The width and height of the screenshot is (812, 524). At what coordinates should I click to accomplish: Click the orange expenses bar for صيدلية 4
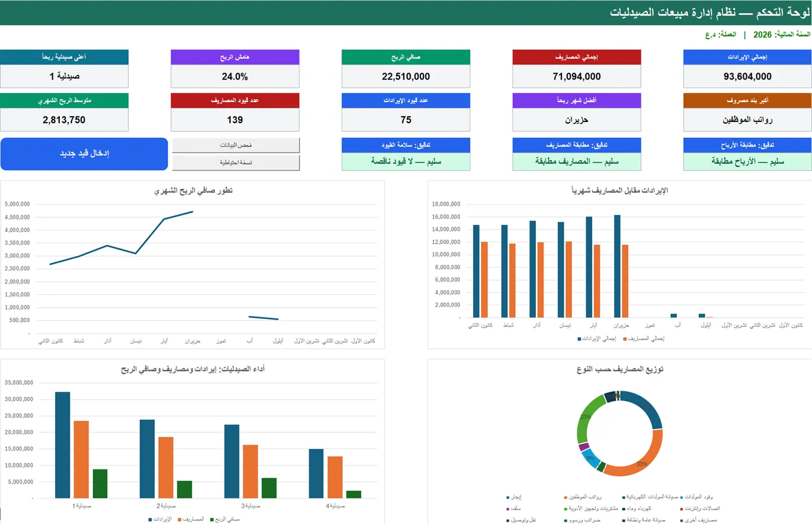pos(335,477)
